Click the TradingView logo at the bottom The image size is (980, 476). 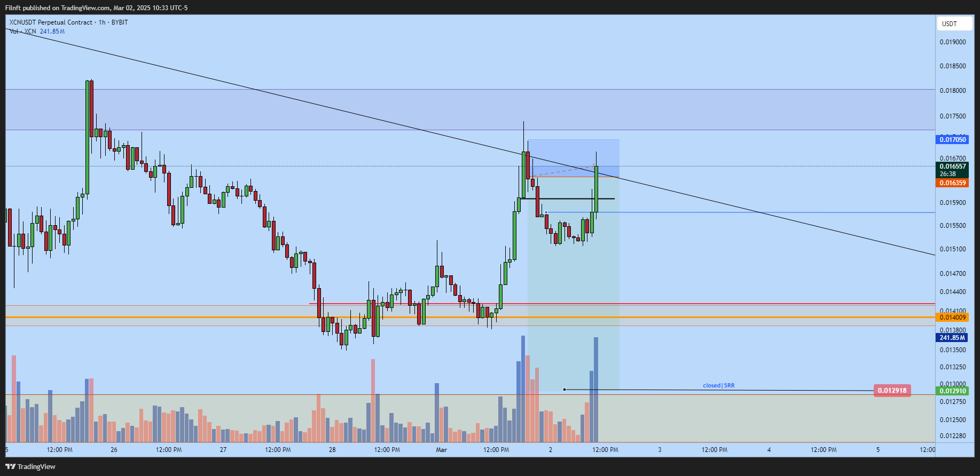pyautogui.click(x=30, y=466)
